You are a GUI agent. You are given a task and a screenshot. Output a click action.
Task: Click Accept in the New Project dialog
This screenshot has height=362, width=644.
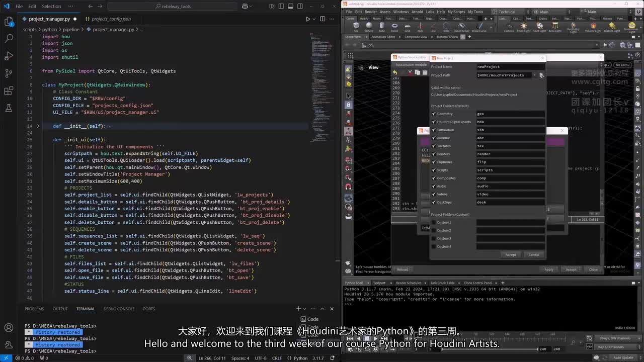[x=511, y=254]
